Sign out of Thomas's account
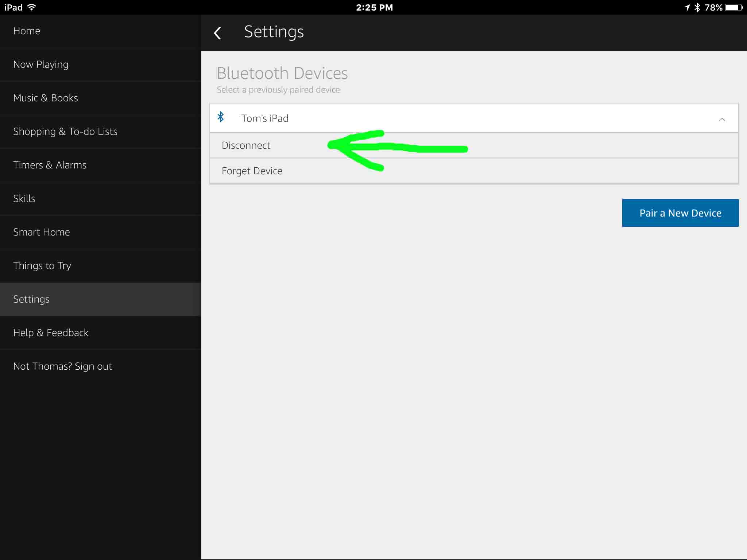This screenshot has width=747, height=560. click(x=62, y=366)
